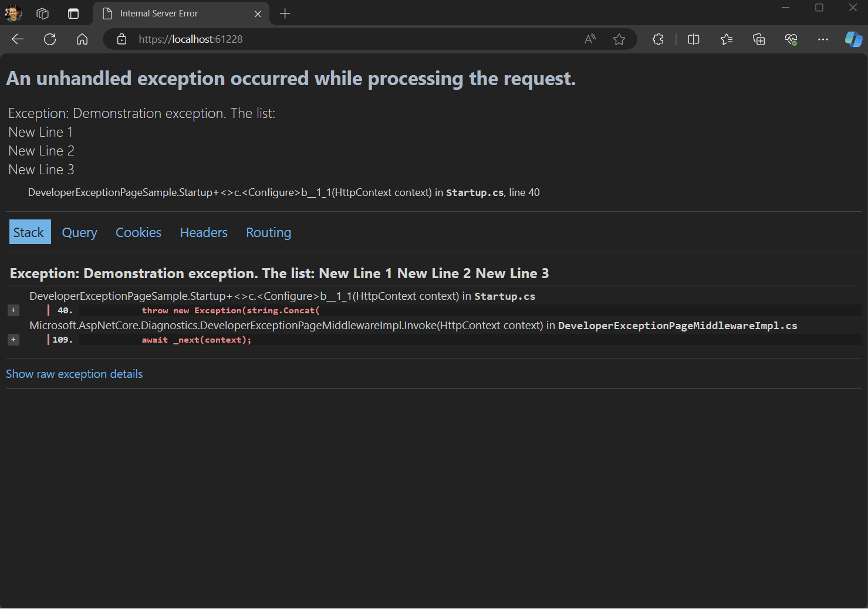Open split screen view
868x609 pixels.
tap(693, 39)
